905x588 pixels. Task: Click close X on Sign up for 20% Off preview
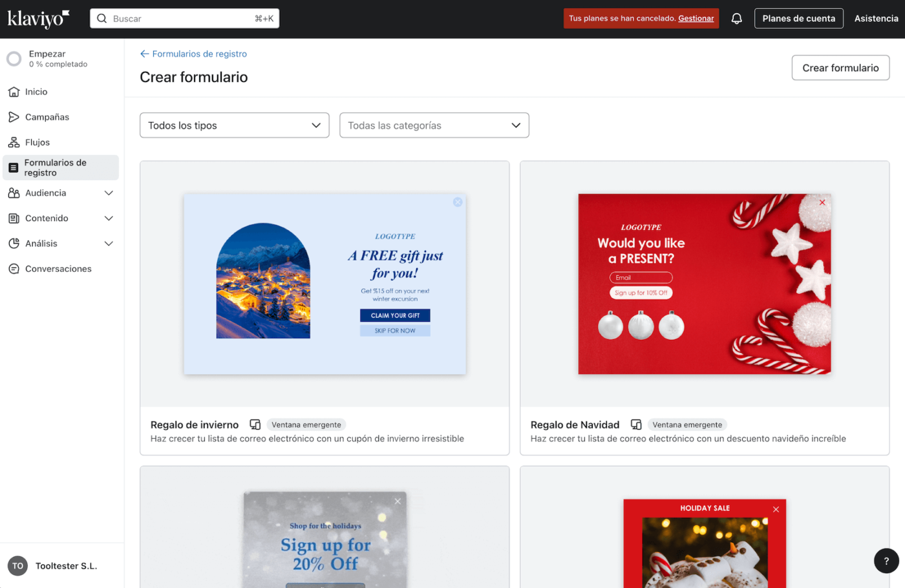pos(398,501)
